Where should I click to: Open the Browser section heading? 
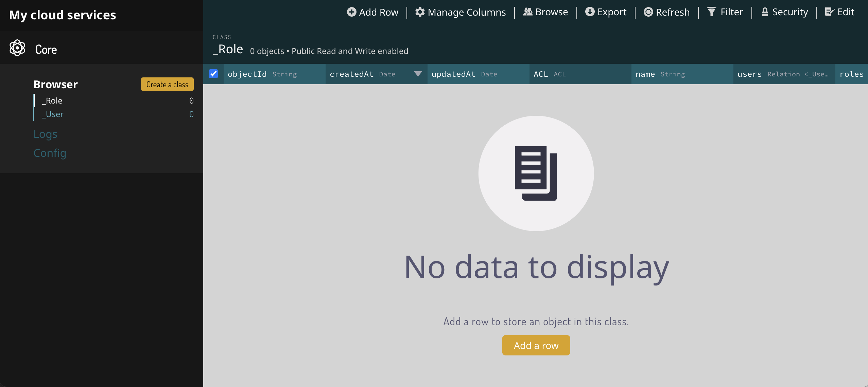click(x=55, y=84)
